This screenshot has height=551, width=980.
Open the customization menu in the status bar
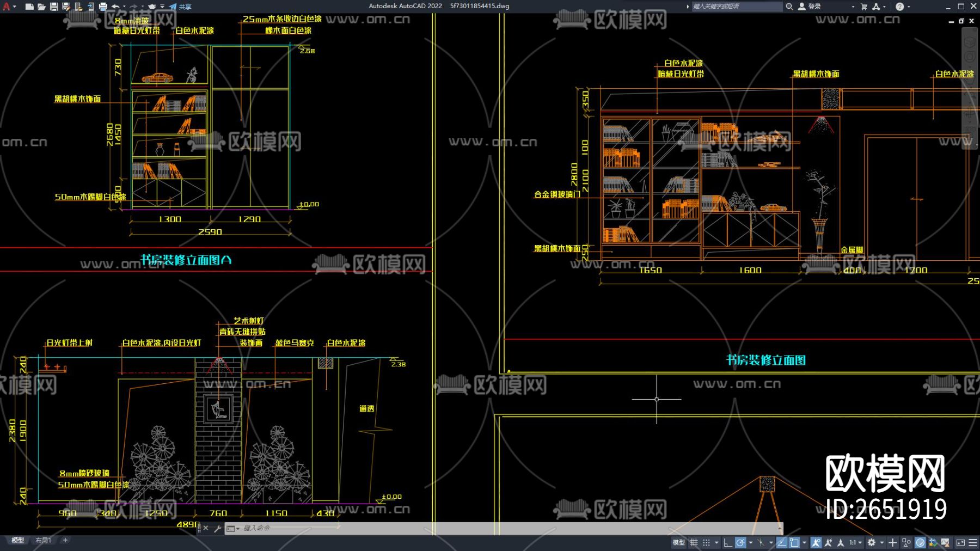[973, 542]
